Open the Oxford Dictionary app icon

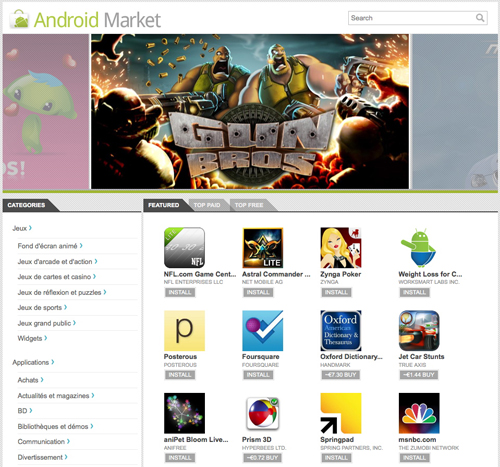click(x=341, y=331)
